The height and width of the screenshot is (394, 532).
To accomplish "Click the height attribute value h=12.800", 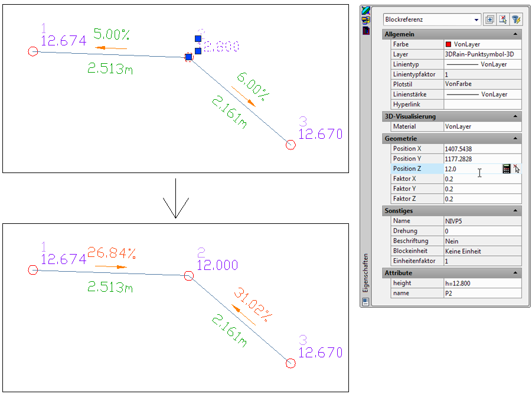I will tap(482, 284).
